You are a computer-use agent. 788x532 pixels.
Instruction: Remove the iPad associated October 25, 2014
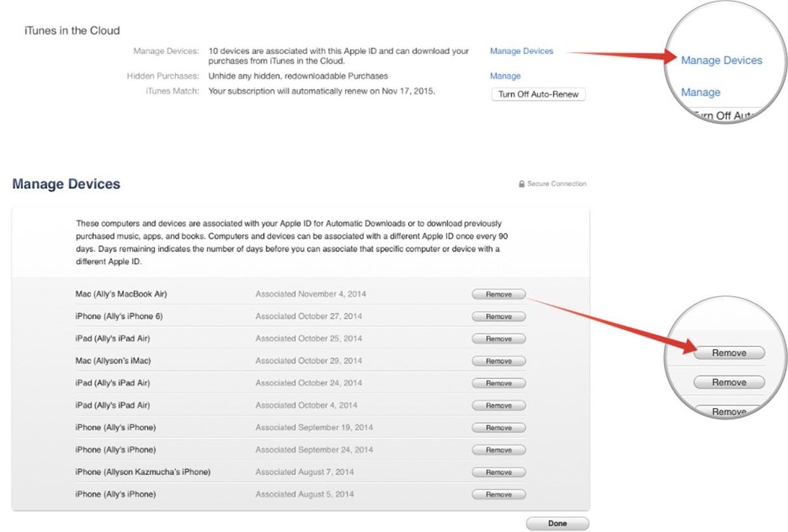(x=498, y=338)
